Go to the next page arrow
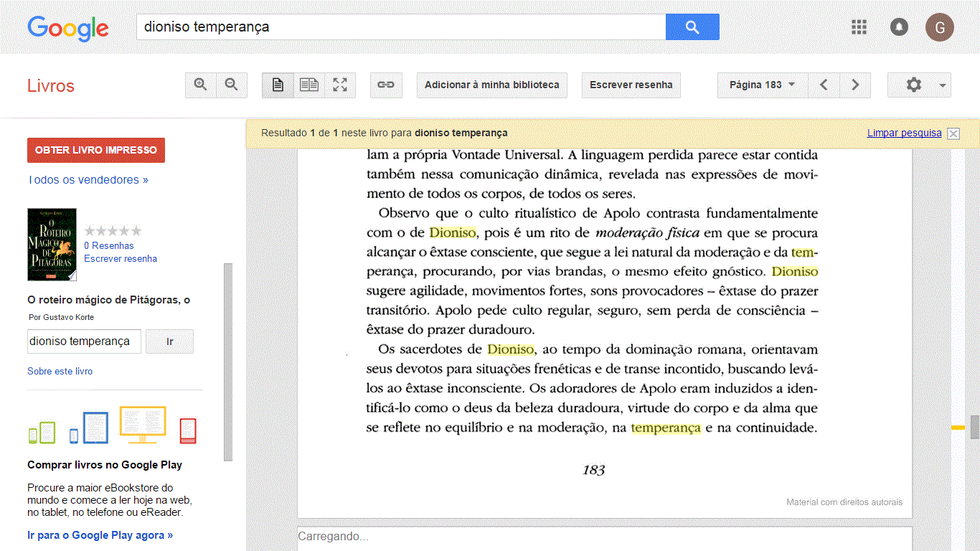Screen dimensions: 980x551 tap(854, 85)
